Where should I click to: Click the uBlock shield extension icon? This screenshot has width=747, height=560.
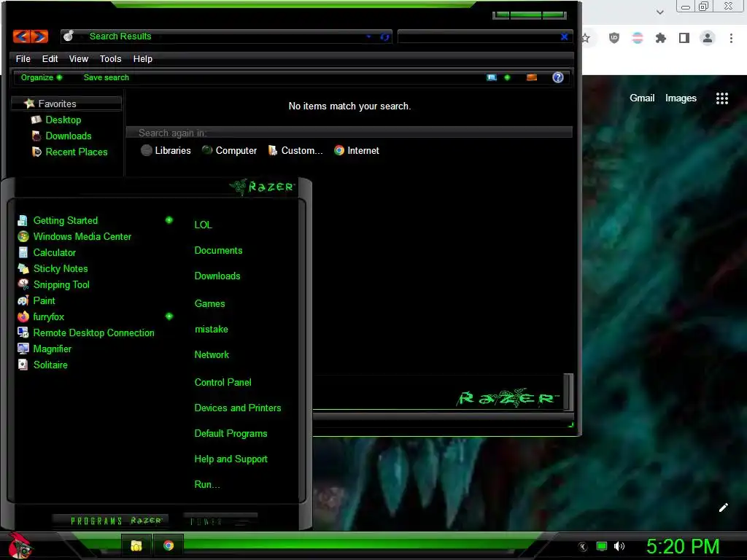coord(614,38)
